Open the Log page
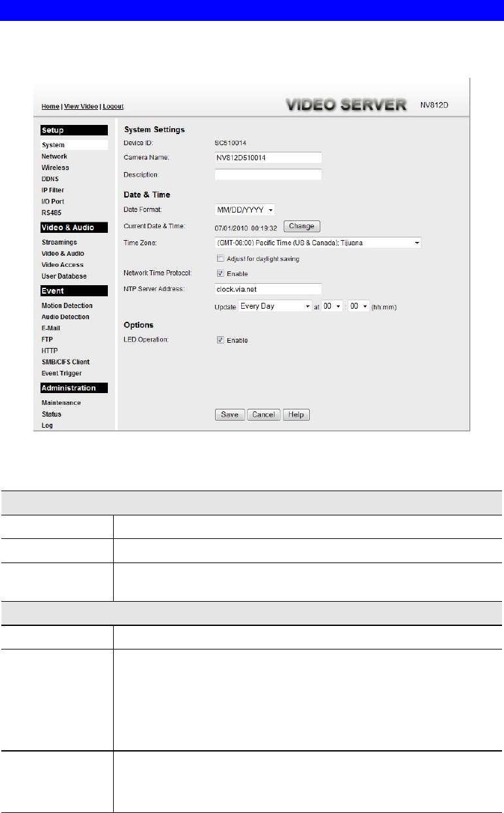This screenshot has width=504, height=813. pyautogui.click(x=47, y=425)
